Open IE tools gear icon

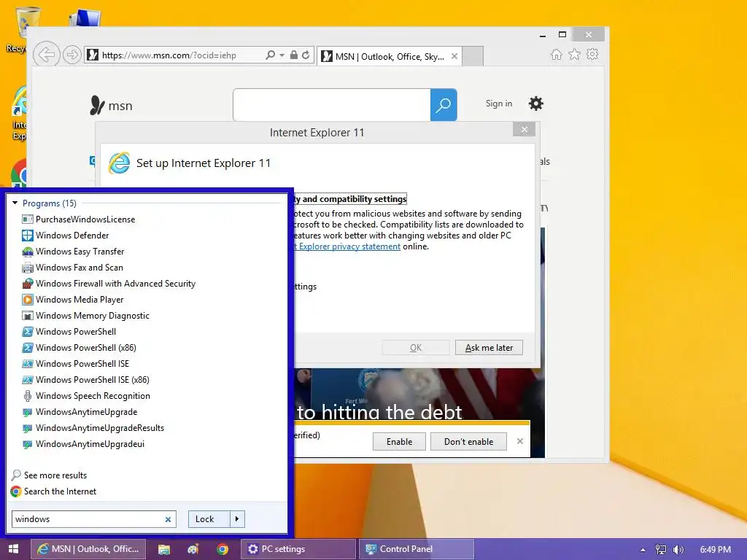coord(592,54)
